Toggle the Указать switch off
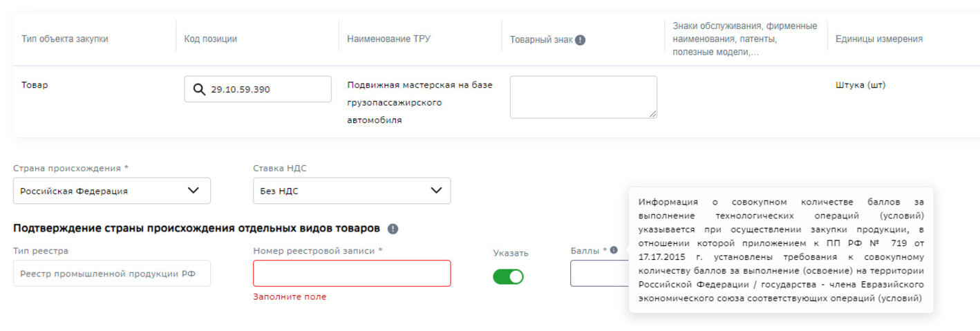 pyautogui.click(x=508, y=276)
